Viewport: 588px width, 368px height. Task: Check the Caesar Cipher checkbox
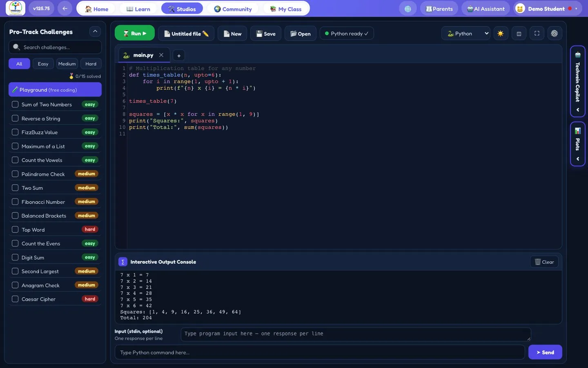click(x=15, y=299)
